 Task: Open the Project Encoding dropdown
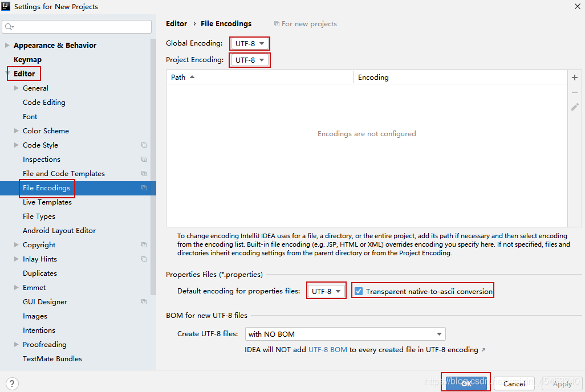(250, 60)
